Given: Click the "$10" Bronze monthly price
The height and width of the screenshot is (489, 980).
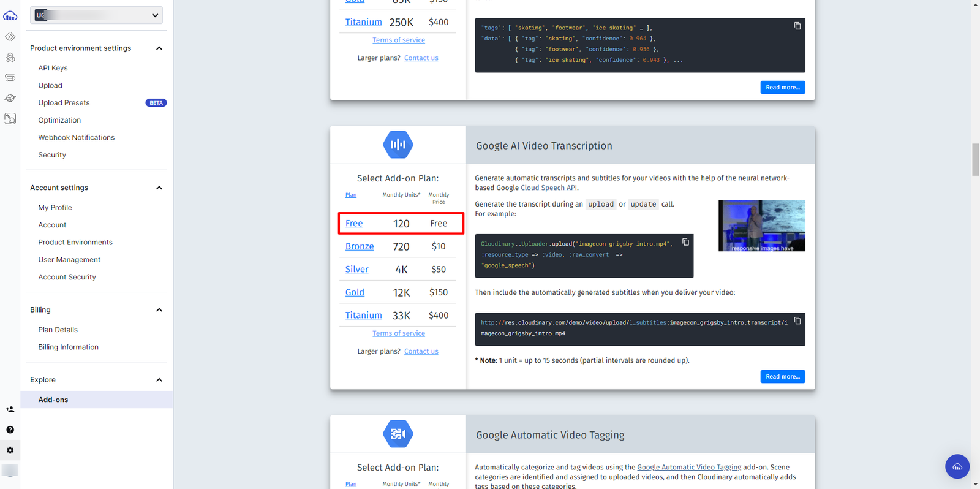Looking at the screenshot, I should [439, 246].
